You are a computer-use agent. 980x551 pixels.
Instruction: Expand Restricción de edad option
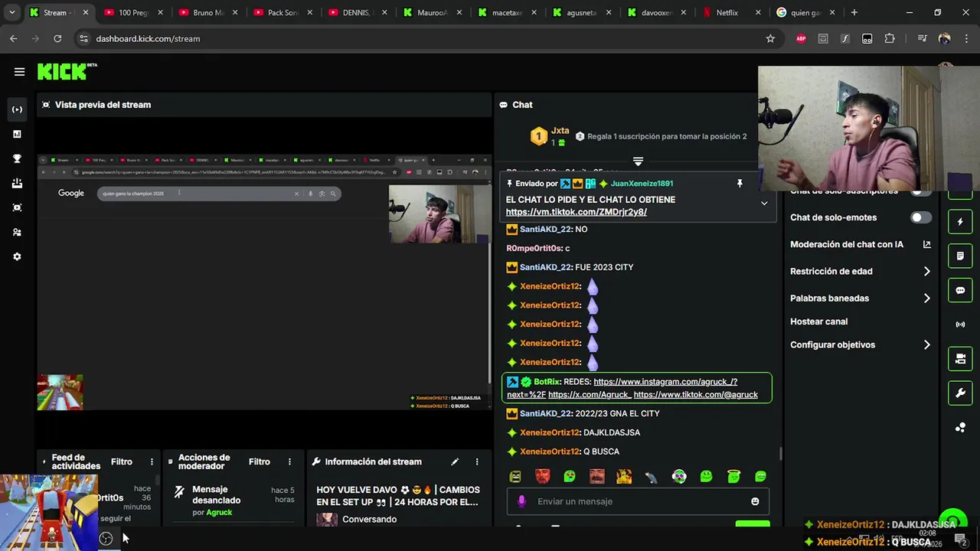coord(926,271)
